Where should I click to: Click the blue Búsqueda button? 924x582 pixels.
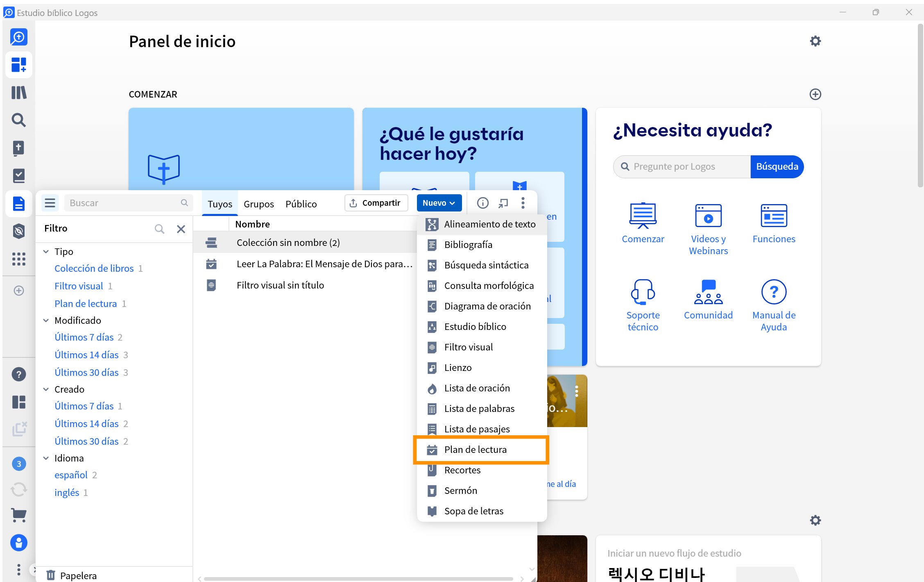[x=777, y=166]
